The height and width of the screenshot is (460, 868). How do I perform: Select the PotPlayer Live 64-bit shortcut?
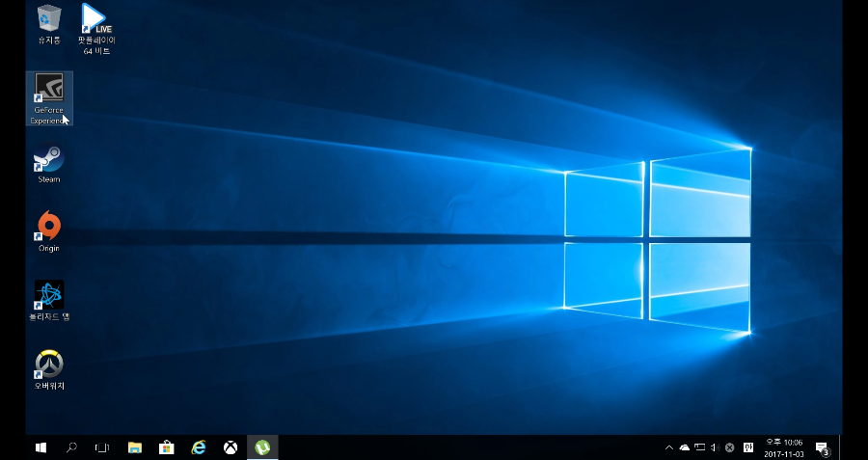tap(96, 29)
